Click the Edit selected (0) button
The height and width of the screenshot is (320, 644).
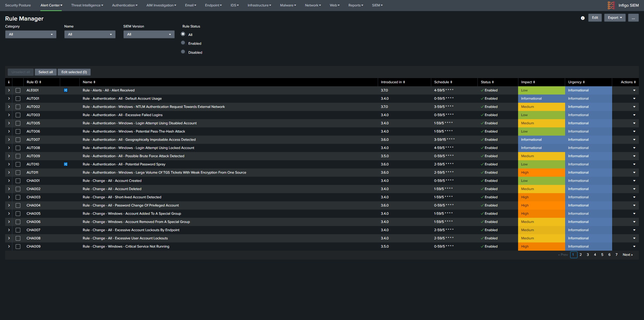coord(74,72)
